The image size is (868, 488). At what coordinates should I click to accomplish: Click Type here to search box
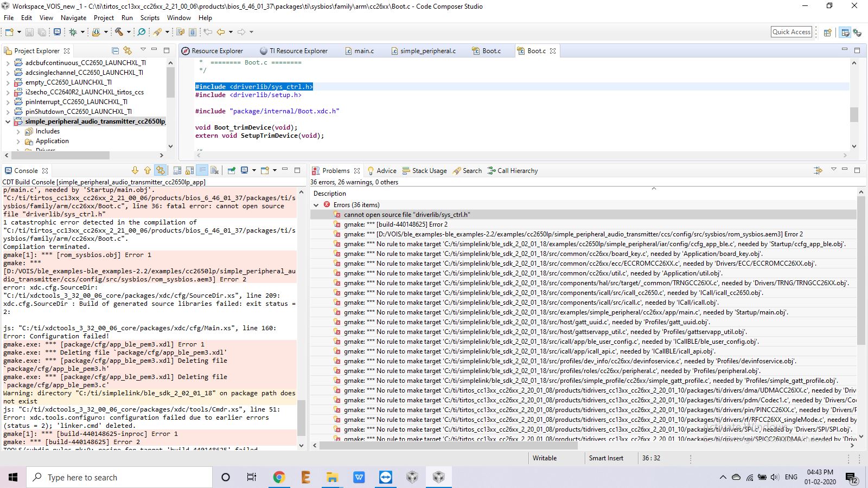click(119, 477)
